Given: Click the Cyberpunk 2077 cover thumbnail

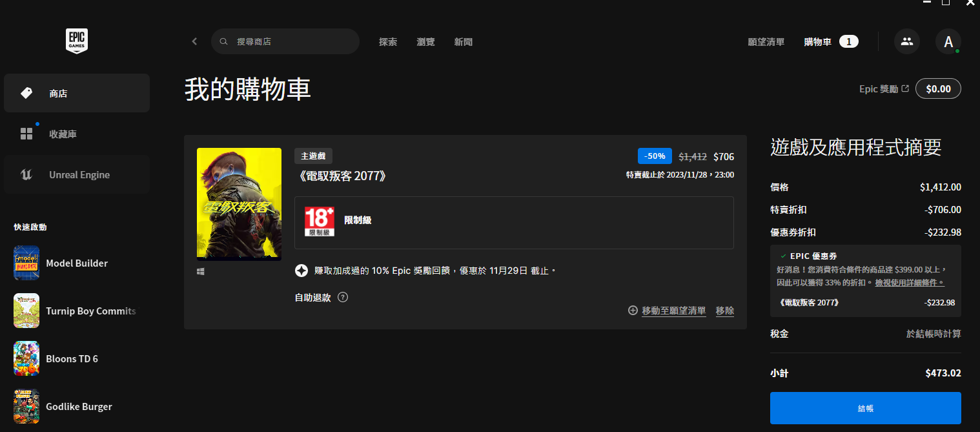Looking at the screenshot, I should [x=239, y=204].
